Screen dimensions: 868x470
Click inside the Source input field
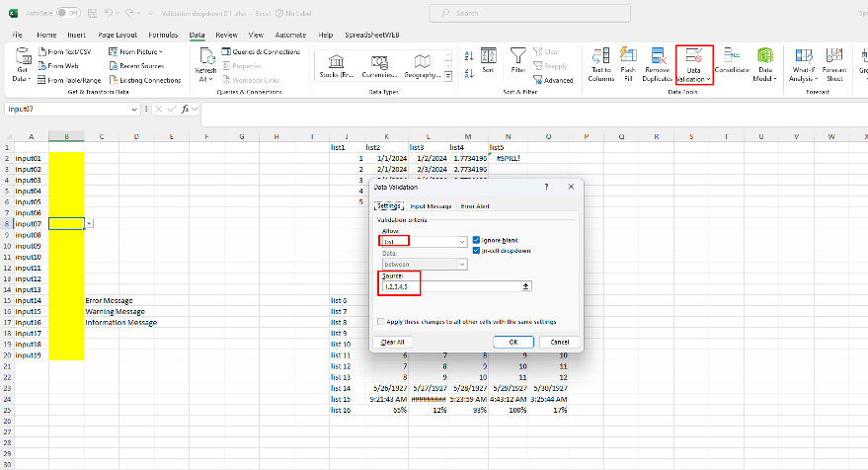[x=450, y=286]
